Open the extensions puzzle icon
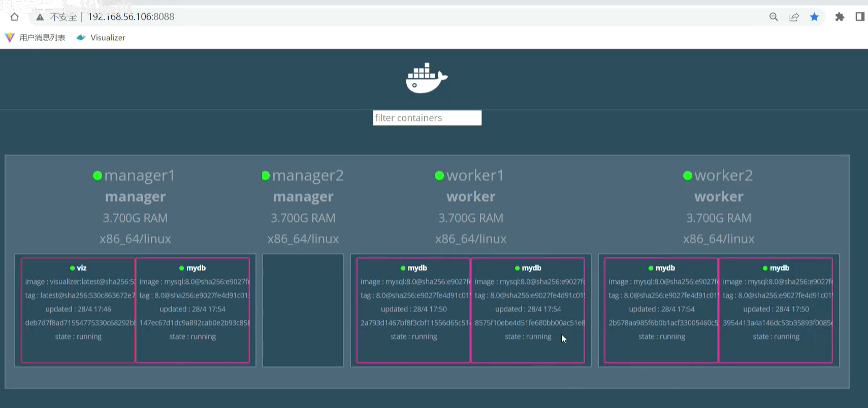The height and width of the screenshot is (408, 868). tap(840, 17)
